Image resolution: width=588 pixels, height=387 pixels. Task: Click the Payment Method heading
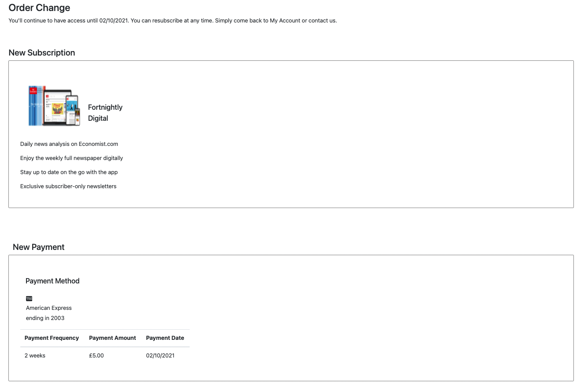52,281
